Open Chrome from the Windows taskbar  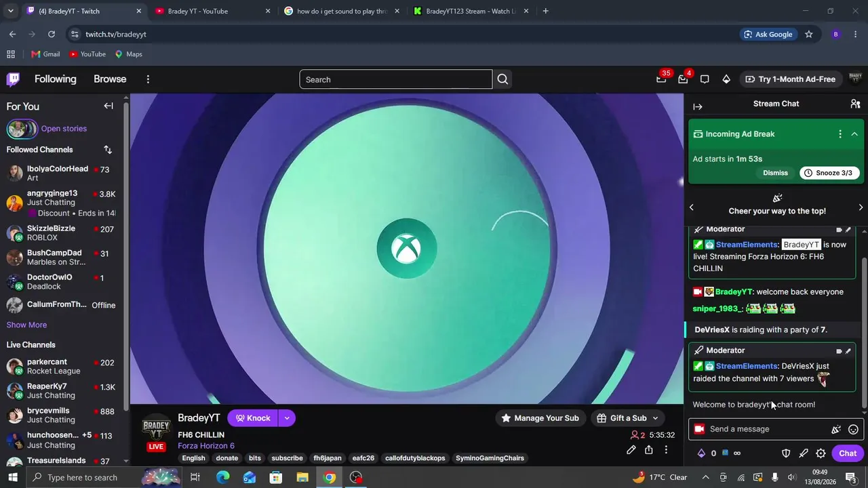(330, 477)
